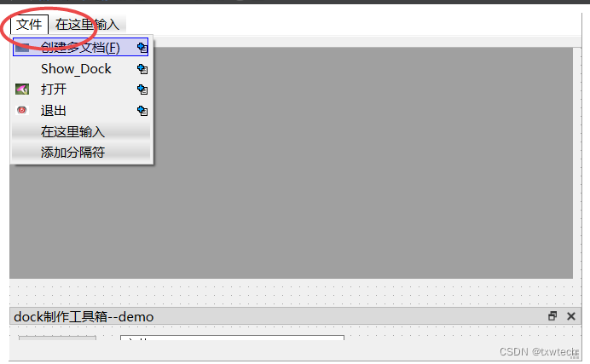
Task: Close the dock制作工具箱--demo panel
Action: [x=570, y=316]
